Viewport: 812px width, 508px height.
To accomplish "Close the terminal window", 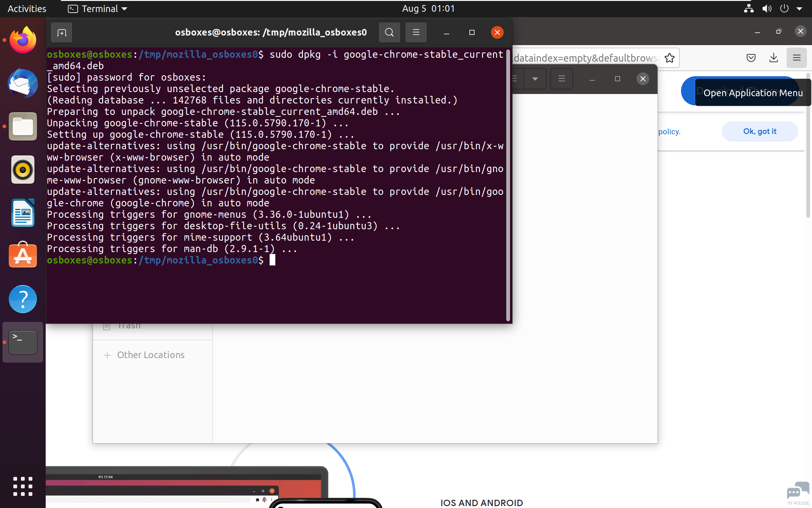I will (497, 33).
